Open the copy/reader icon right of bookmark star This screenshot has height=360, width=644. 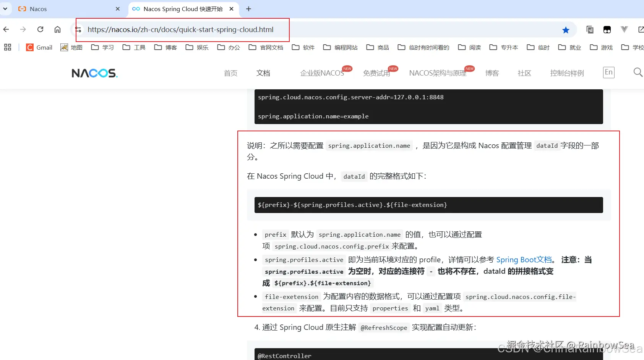pyautogui.click(x=590, y=29)
